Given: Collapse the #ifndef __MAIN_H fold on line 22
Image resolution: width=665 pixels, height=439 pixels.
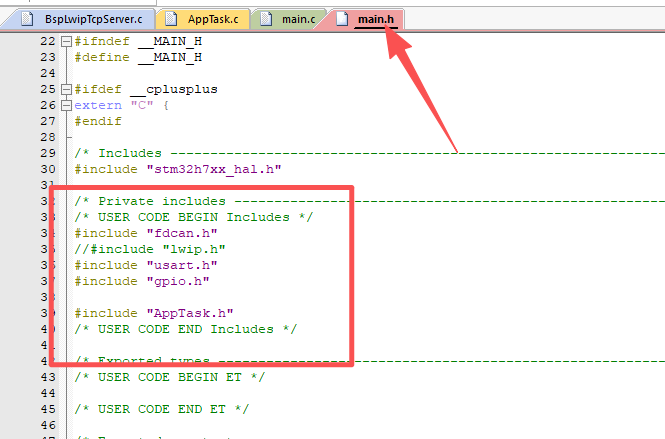Looking at the screenshot, I should pos(66,42).
